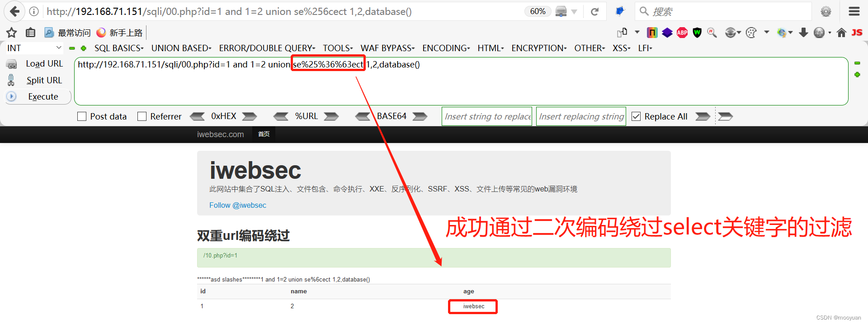The height and width of the screenshot is (325, 868).
Task: Click the magnifier HackBar search icon
Action: pyautogui.click(x=712, y=33)
